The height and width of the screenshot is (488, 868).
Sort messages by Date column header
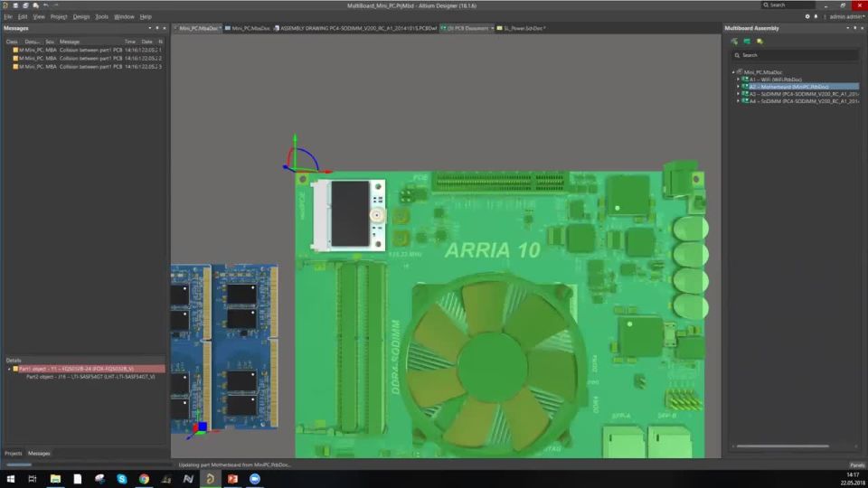(146, 42)
